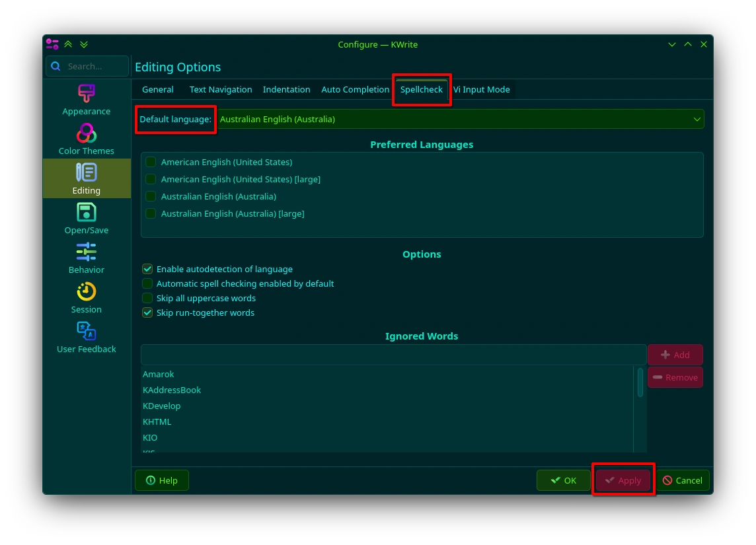Close the Configure KWrite window
This screenshot has width=756, height=545.
704,44
